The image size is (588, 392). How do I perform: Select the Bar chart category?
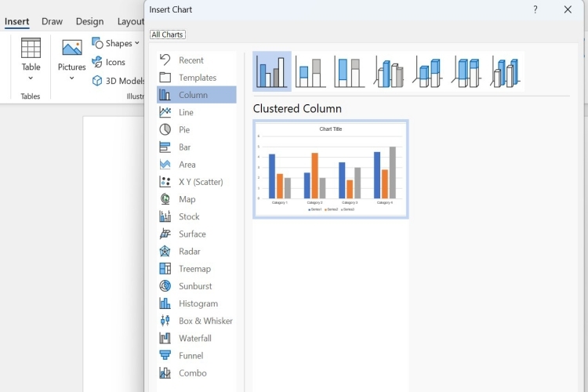click(x=197, y=147)
